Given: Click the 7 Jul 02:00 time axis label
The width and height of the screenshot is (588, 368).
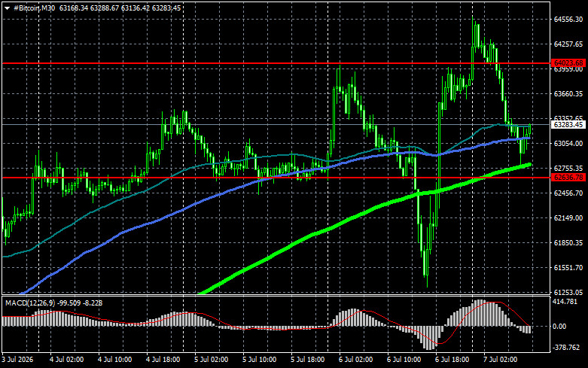Looking at the screenshot, I should tap(501, 360).
